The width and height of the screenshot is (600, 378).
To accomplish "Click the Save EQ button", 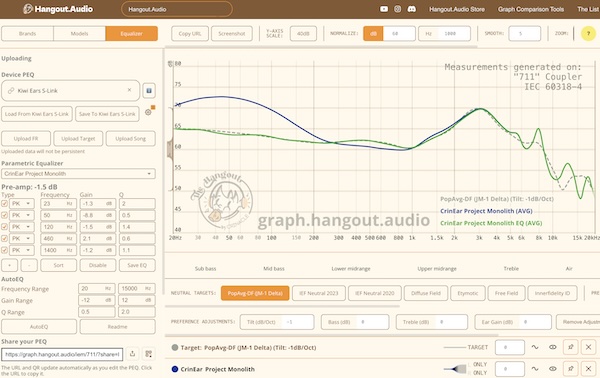I will click(x=137, y=265).
